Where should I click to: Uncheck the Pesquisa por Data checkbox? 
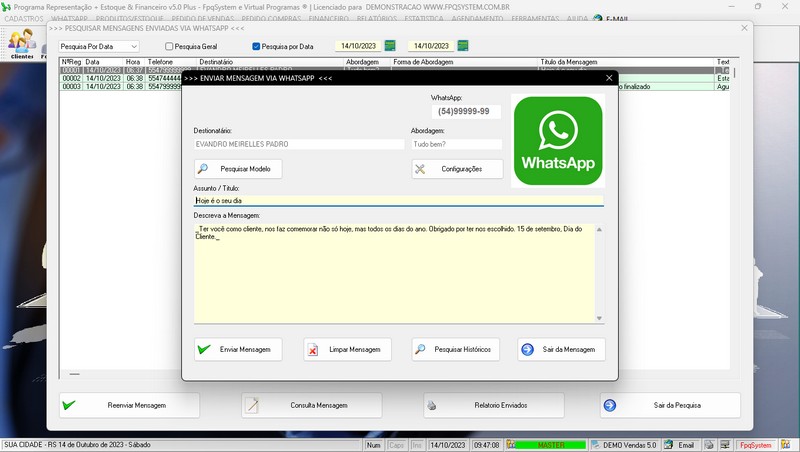click(x=257, y=46)
